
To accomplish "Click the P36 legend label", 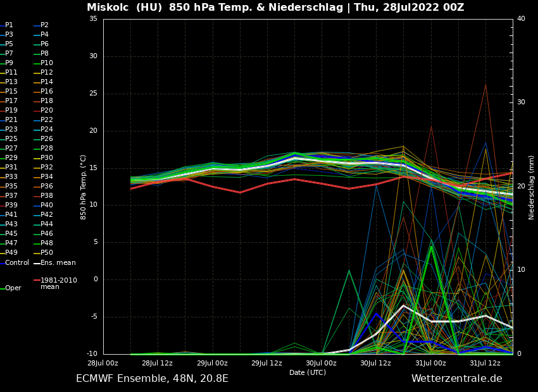I will coord(47,187).
